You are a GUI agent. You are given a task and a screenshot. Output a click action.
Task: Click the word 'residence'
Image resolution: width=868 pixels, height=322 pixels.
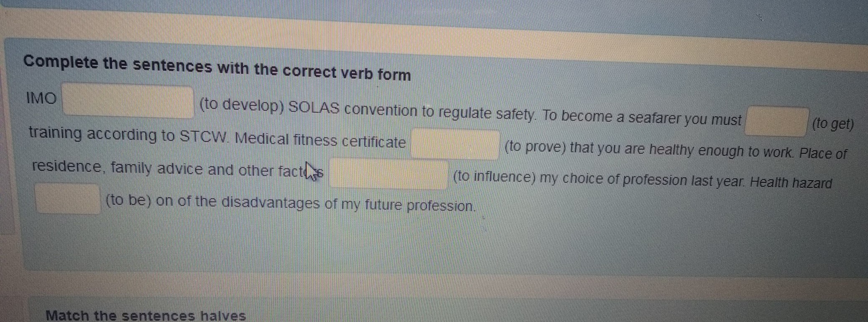[67, 166]
